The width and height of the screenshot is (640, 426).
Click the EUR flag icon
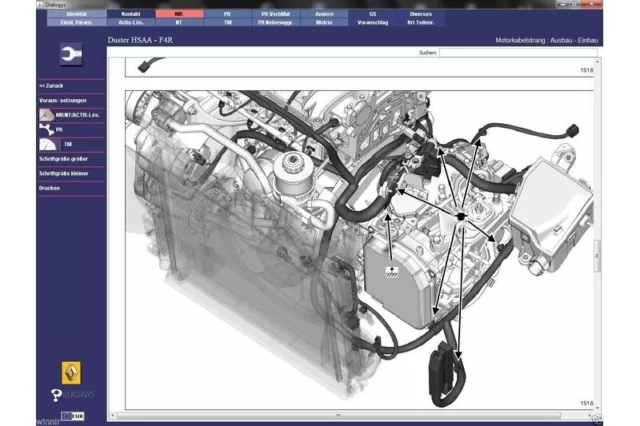coord(73,416)
